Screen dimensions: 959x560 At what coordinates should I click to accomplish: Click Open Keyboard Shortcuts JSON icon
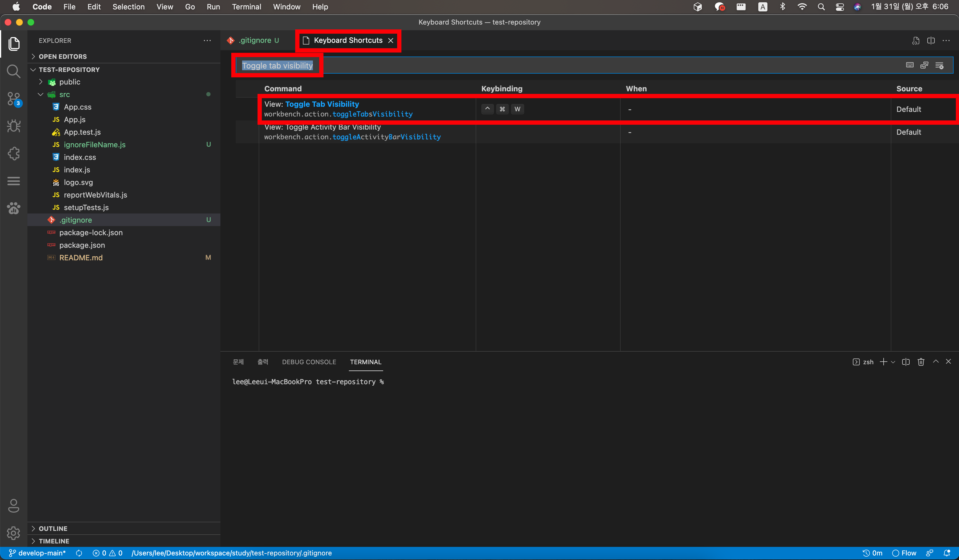(916, 41)
